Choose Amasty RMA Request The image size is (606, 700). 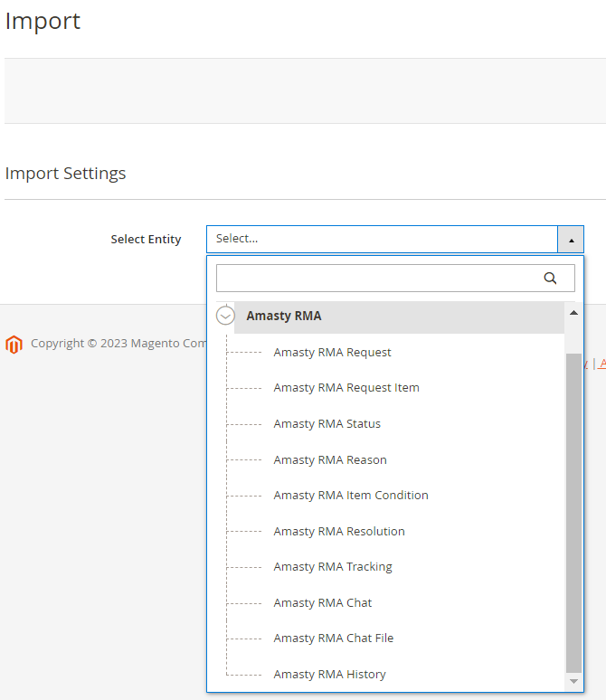(332, 353)
